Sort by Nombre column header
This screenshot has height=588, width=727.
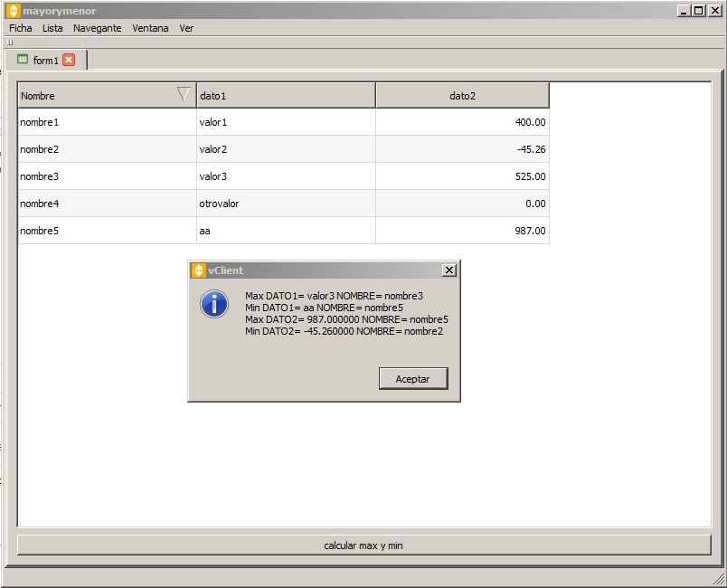pyautogui.click(x=107, y=96)
